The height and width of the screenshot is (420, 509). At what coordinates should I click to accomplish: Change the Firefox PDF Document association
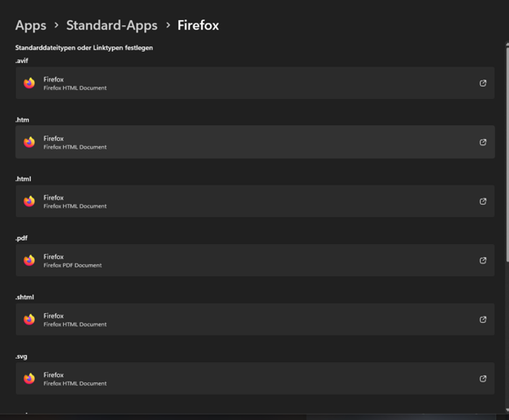pos(255,261)
